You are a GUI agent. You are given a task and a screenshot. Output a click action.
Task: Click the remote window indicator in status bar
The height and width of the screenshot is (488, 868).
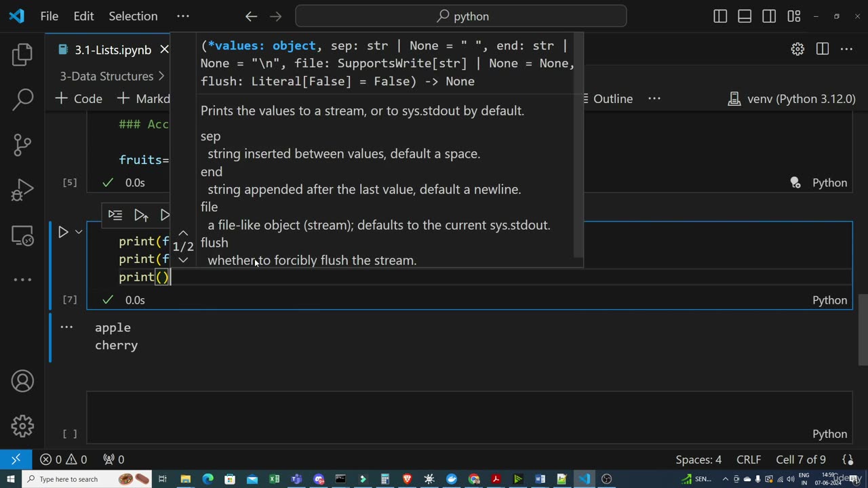[x=16, y=460]
